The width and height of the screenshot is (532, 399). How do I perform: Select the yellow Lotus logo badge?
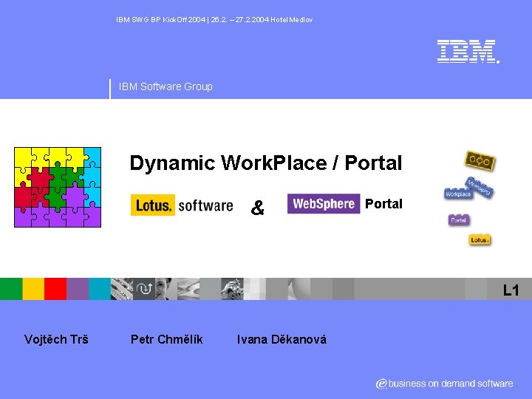click(x=153, y=205)
